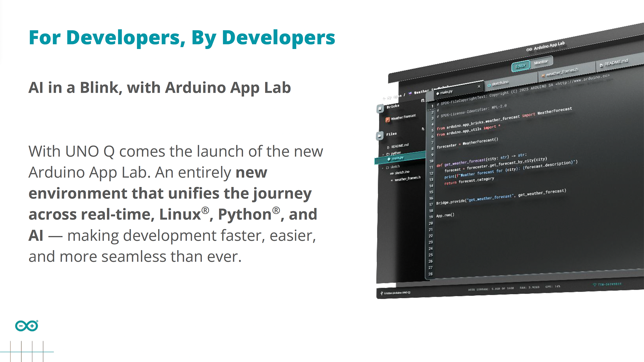Open the weather_frames.h tab
The height and width of the screenshot is (362, 644).
point(562,72)
